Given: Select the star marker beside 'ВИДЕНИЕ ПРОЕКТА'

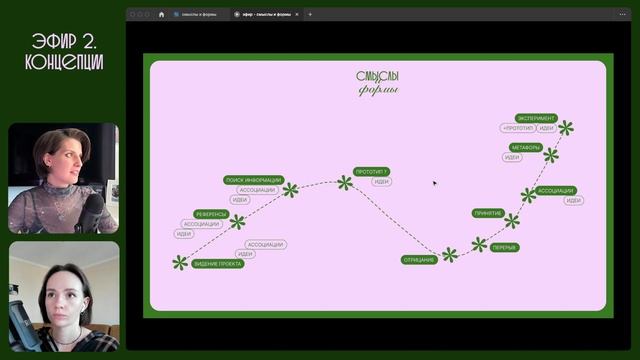Looking at the screenshot, I should [180, 262].
